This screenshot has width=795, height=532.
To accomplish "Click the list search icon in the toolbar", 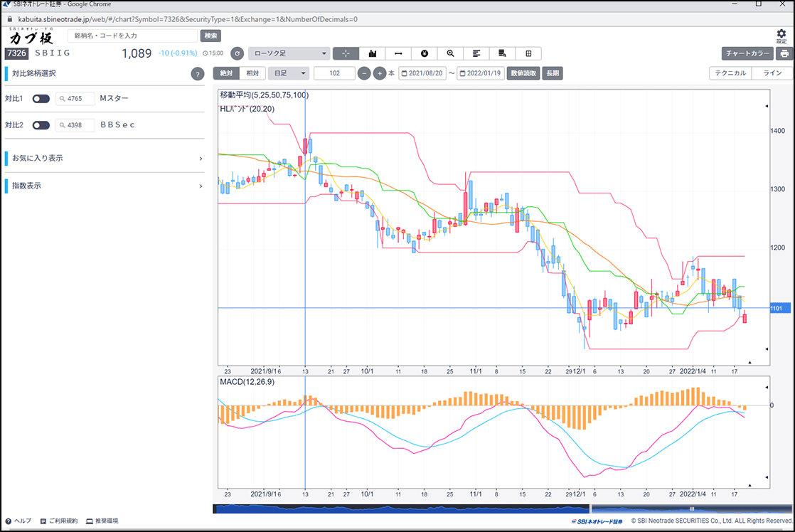I will [x=502, y=53].
